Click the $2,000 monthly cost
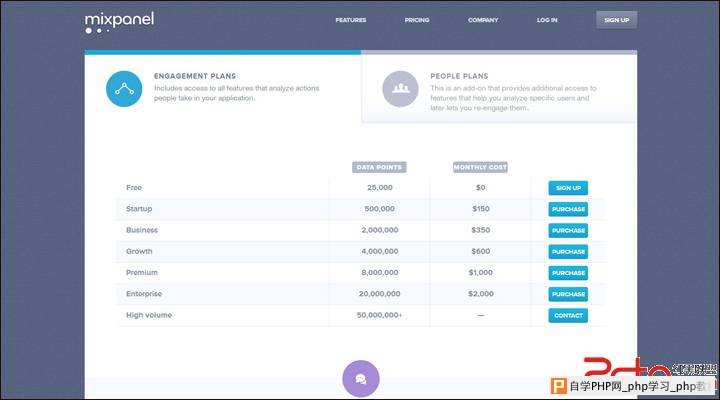The height and width of the screenshot is (400, 720). tap(481, 293)
